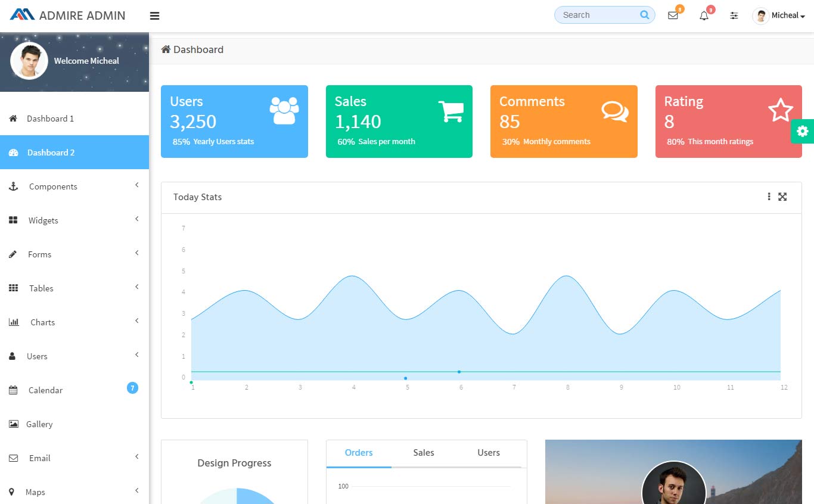Screen dimensions: 814x504
Task: Switch to the Orders tab
Action: [359, 453]
